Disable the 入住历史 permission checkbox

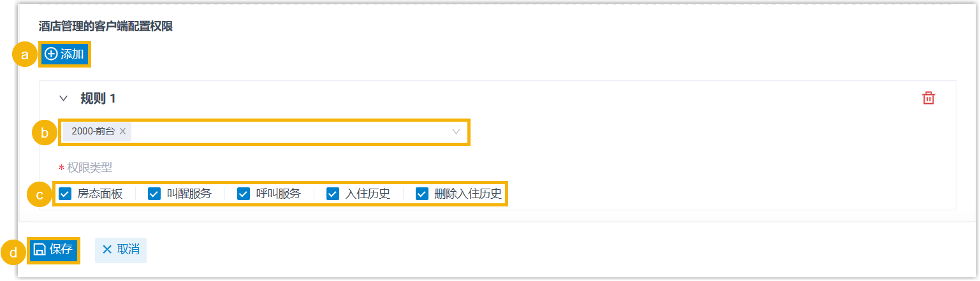[x=333, y=194]
